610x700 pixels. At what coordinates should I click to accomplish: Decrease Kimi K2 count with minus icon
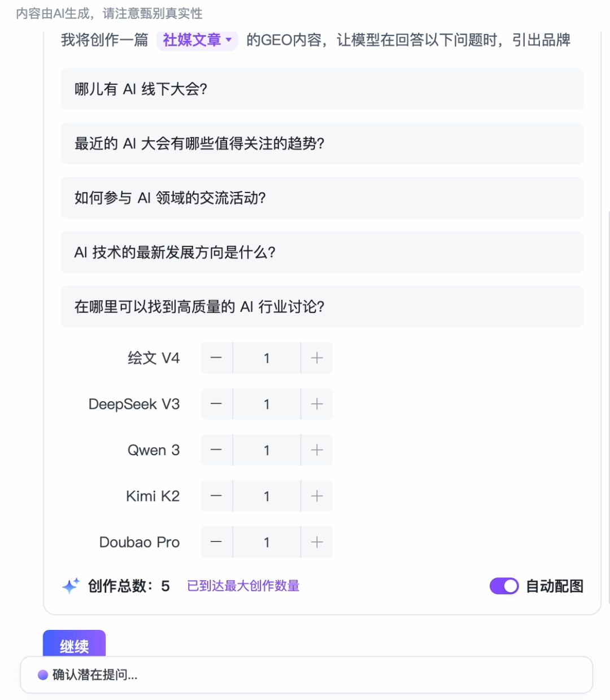click(x=216, y=496)
